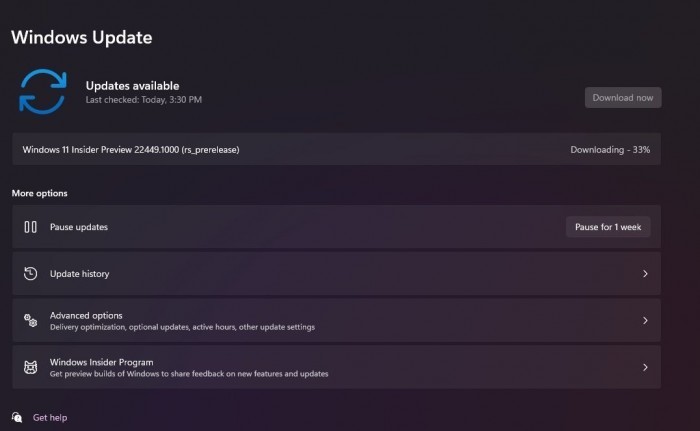The width and height of the screenshot is (700, 431).
Task: Click the Update history clock icon
Action: pos(30,273)
